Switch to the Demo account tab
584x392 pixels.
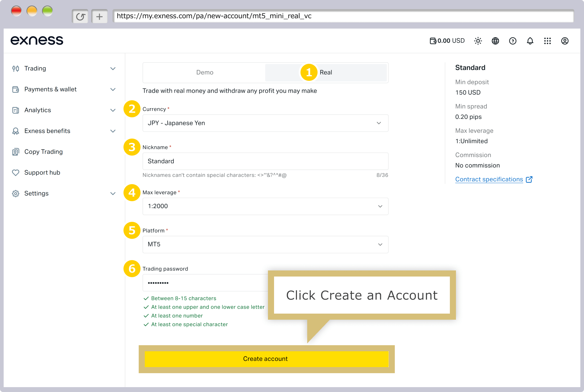coord(204,72)
